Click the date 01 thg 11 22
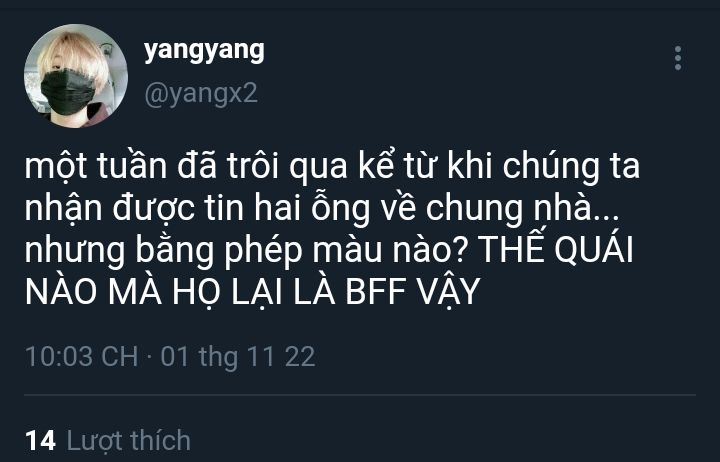The image size is (720, 462). 238,357
